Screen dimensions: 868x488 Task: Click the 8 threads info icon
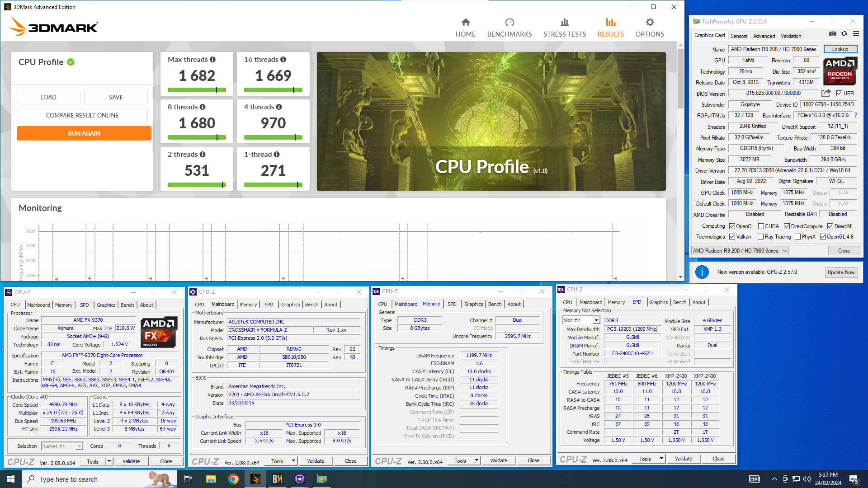[x=203, y=107]
